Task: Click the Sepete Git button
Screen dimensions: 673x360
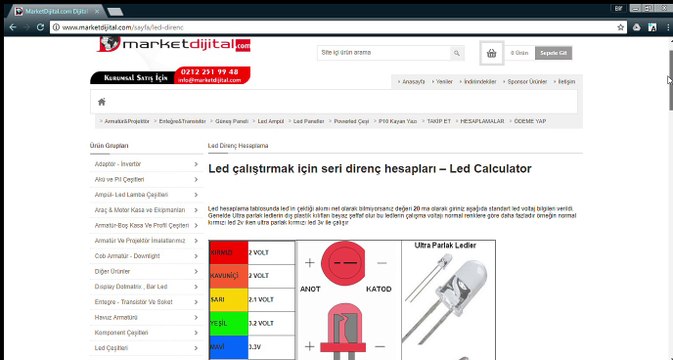Action: point(553,53)
